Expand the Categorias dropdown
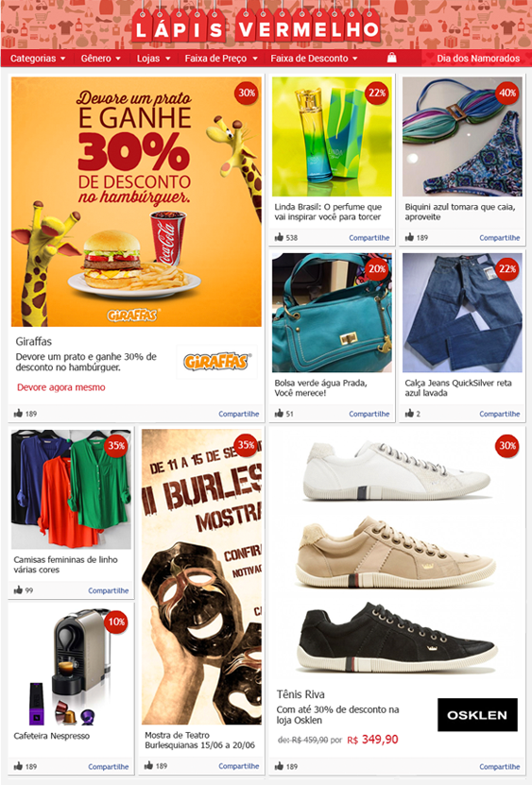 [38, 58]
